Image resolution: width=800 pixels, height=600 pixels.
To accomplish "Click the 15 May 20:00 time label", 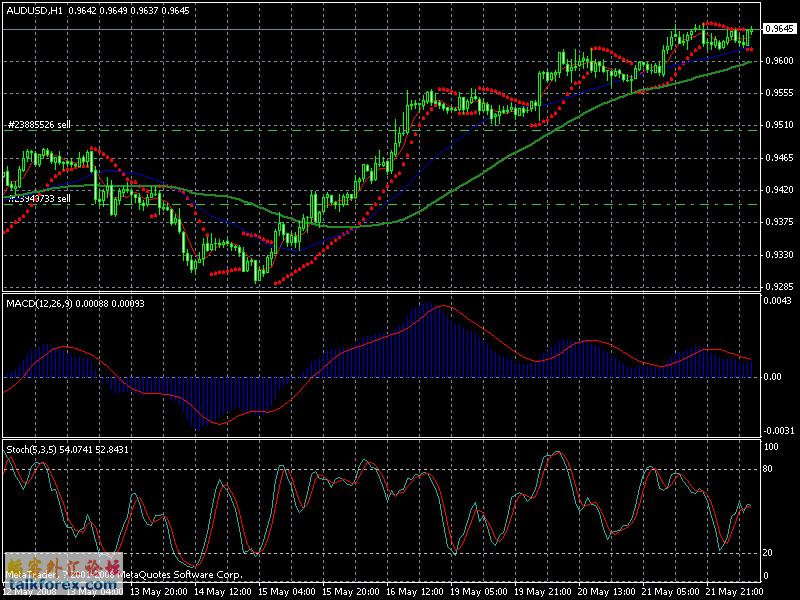I will click(x=351, y=592).
